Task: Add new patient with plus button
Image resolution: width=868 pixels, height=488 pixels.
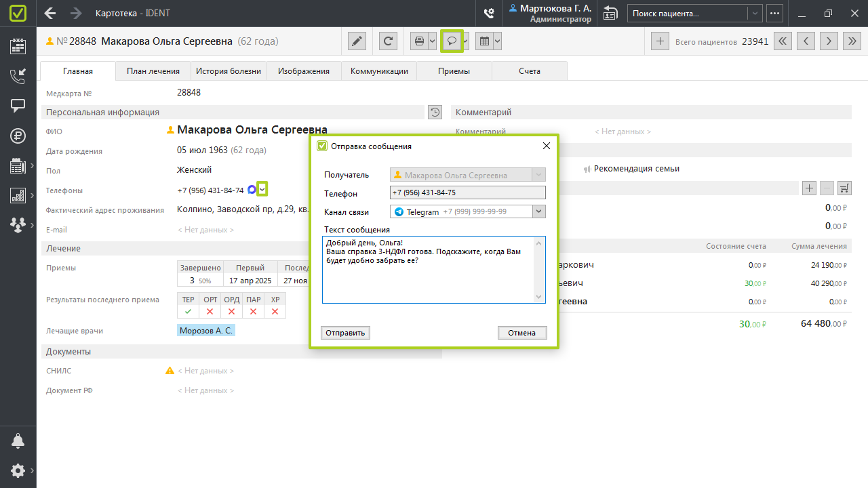Action: pos(659,41)
